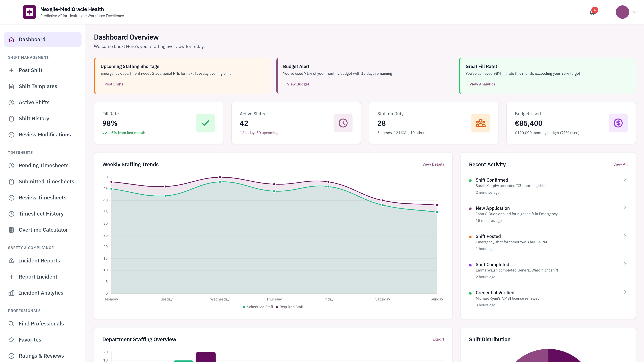Select the Find Professionals search icon

pyautogui.click(x=12, y=323)
